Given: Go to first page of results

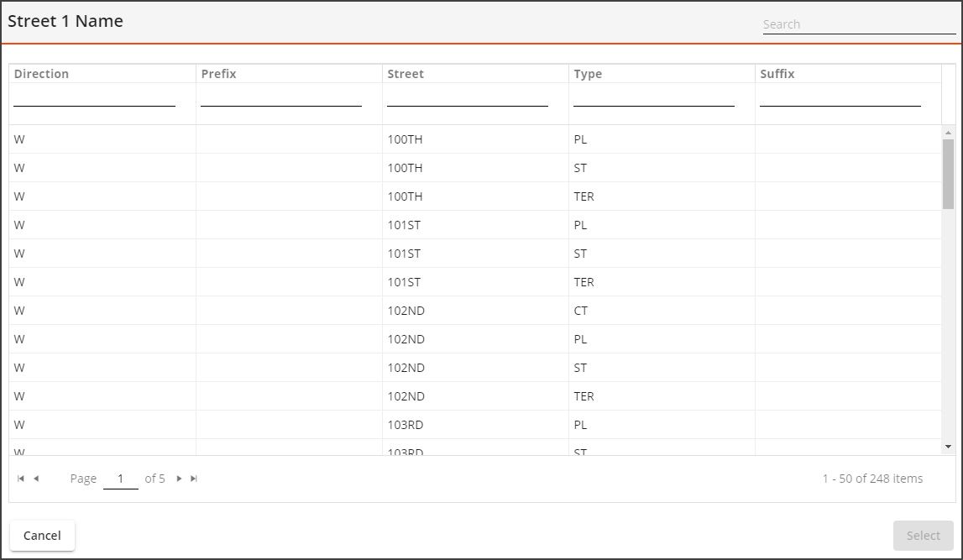Looking at the screenshot, I should [21, 479].
